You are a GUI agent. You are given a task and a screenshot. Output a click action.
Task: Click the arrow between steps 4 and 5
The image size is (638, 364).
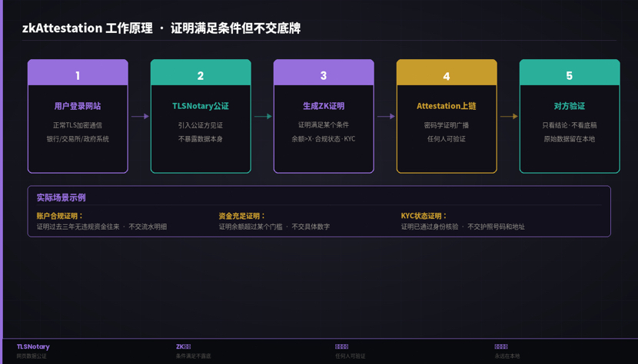click(x=509, y=117)
